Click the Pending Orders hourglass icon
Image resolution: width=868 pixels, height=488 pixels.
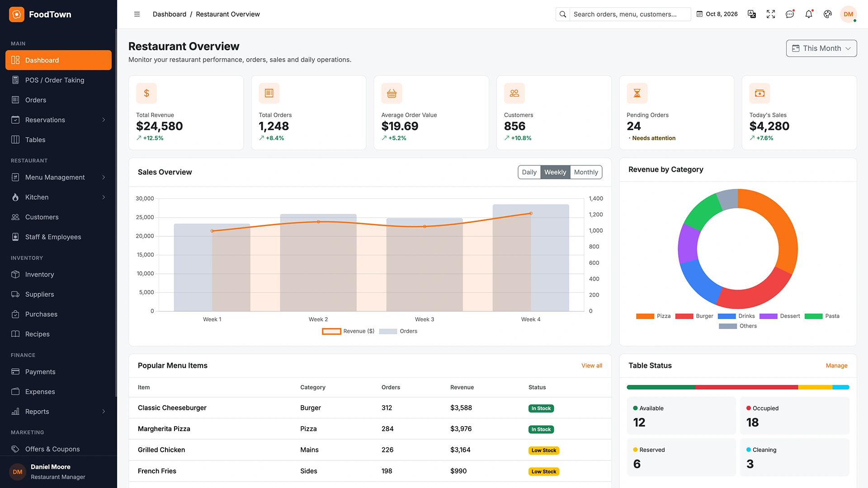pyautogui.click(x=637, y=93)
